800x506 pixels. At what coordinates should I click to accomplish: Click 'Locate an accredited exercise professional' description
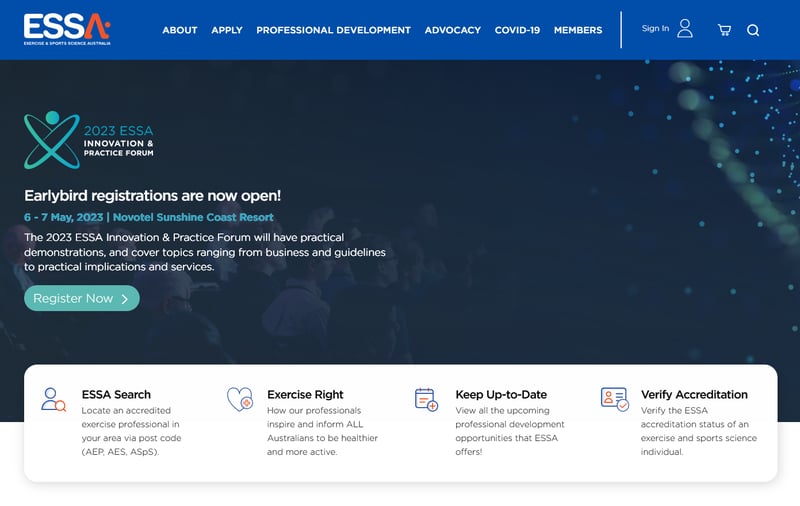pyautogui.click(x=131, y=431)
